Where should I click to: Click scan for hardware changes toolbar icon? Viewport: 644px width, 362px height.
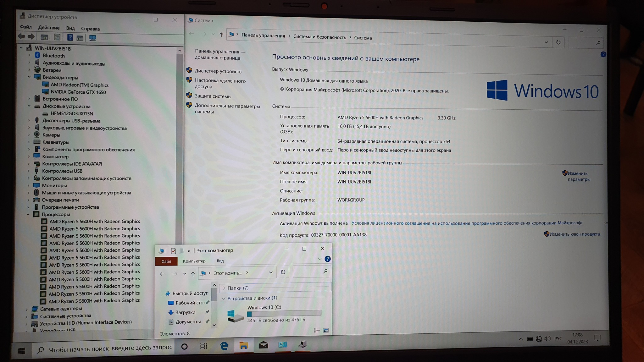click(93, 38)
